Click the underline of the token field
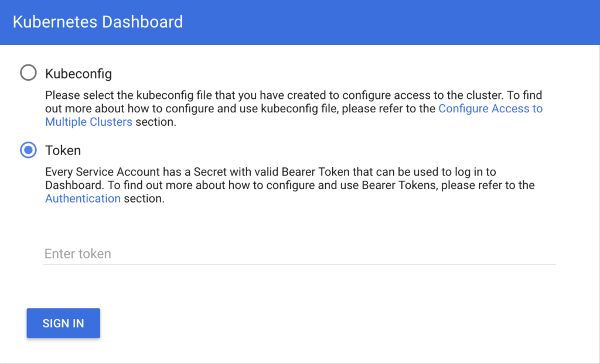 (299, 263)
